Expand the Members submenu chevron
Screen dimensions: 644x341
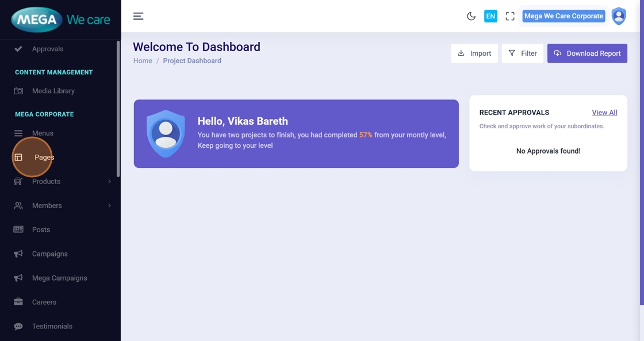(109, 206)
